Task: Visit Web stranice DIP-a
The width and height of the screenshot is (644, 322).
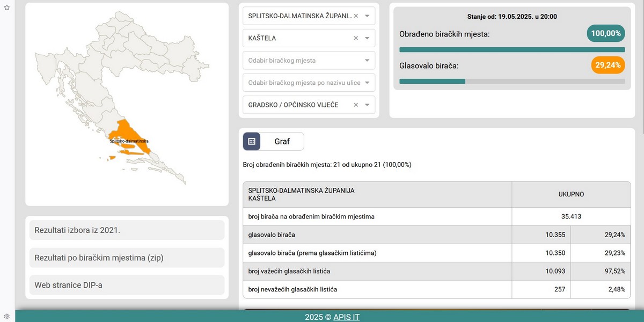Action: tap(126, 285)
